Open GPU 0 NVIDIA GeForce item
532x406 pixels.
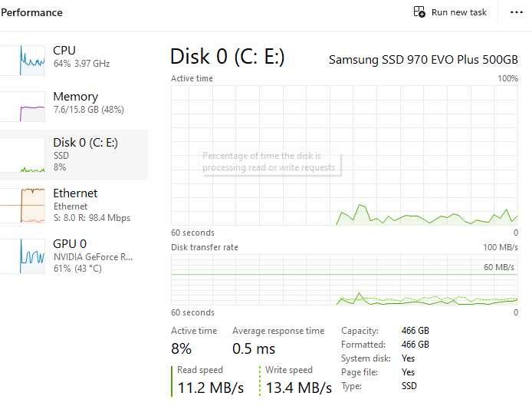(77, 256)
